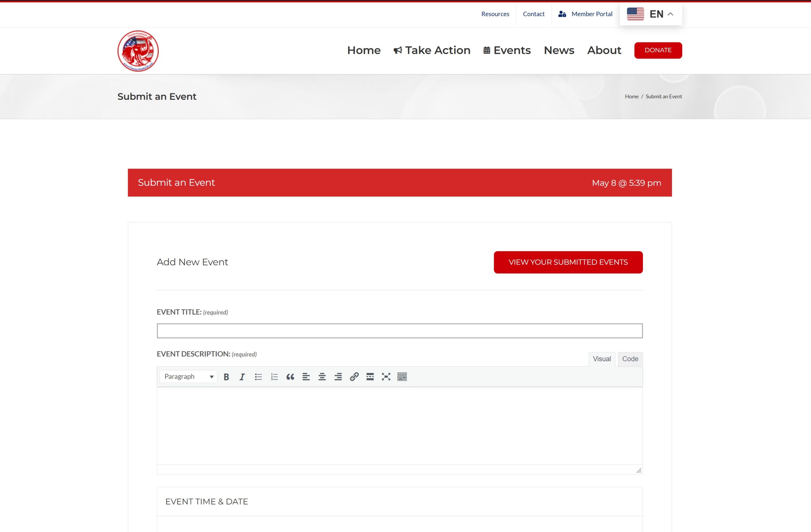The height and width of the screenshot is (532, 811).
Task: Click the Chesterfield GOP elephant logo
Action: [138, 51]
